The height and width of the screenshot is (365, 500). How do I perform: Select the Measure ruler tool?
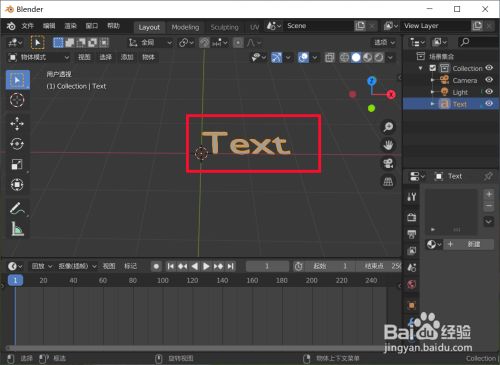point(17,229)
